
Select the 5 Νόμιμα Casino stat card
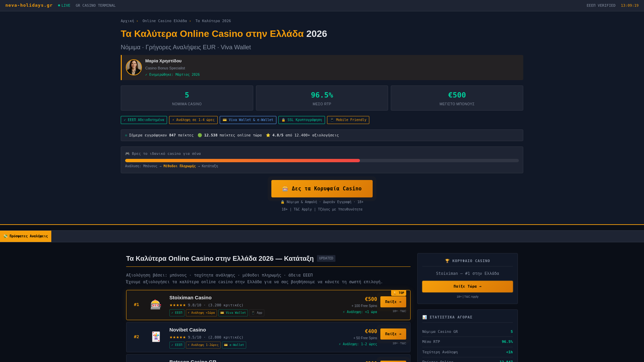click(187, 98)
